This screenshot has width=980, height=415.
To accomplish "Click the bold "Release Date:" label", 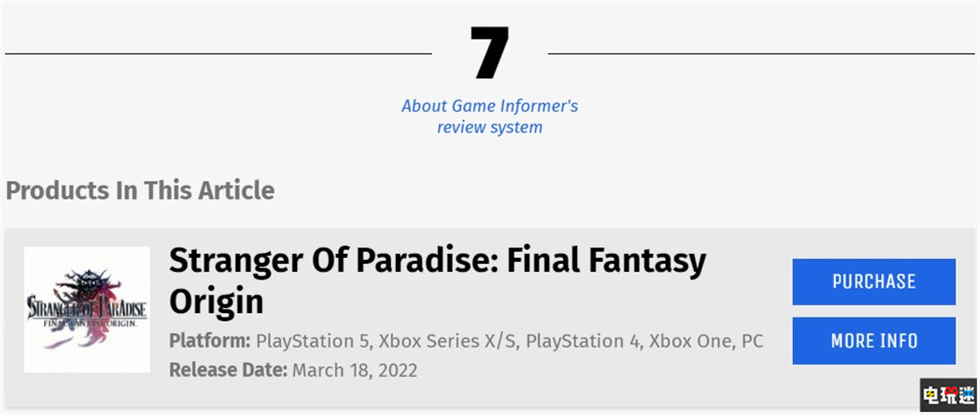I will coord(228,370).
